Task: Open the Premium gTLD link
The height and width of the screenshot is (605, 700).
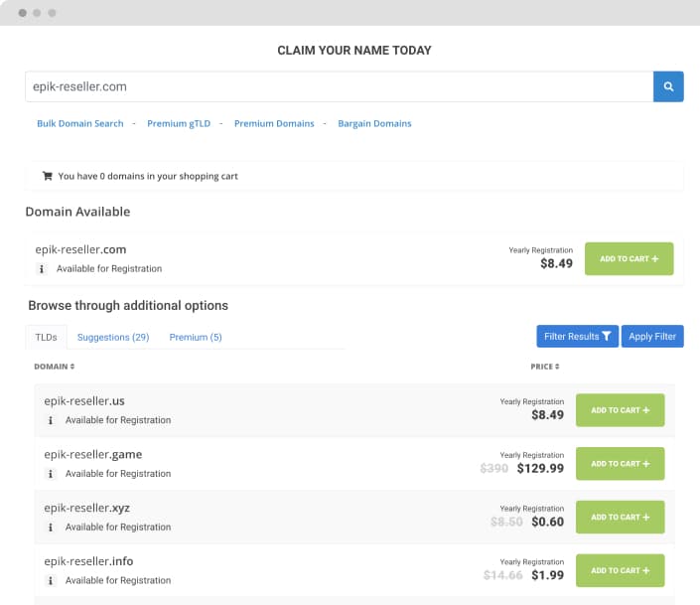Action: click(x=179, y=123)
